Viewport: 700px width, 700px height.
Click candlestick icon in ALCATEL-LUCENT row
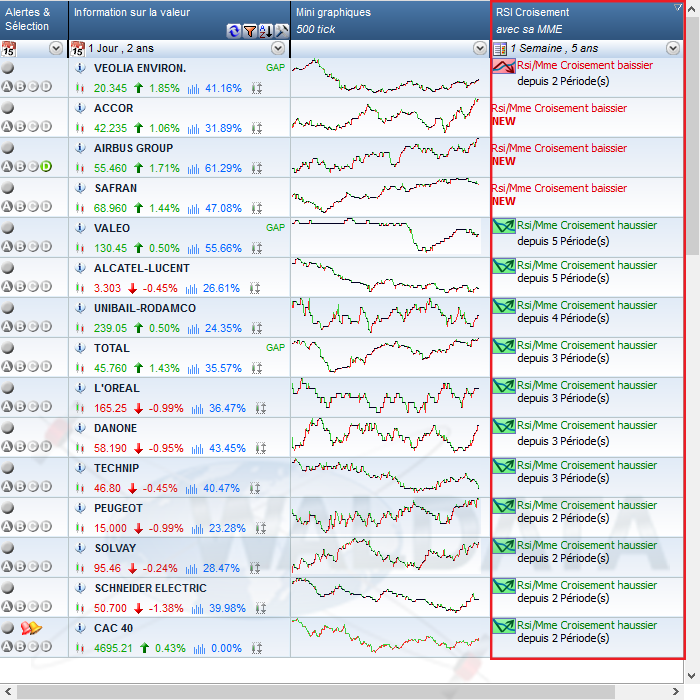point(80,288)
